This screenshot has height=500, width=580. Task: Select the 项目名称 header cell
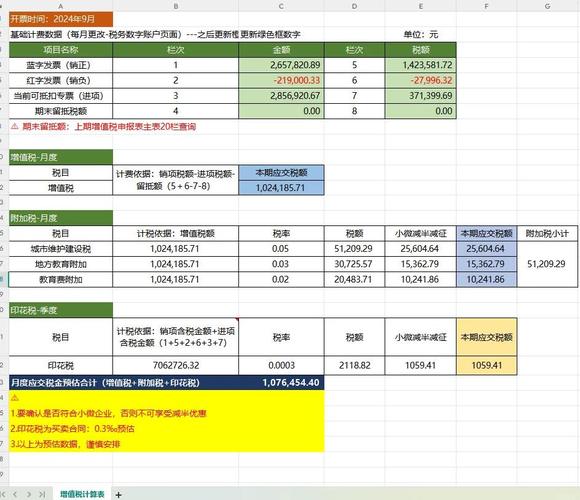(61, 50)
